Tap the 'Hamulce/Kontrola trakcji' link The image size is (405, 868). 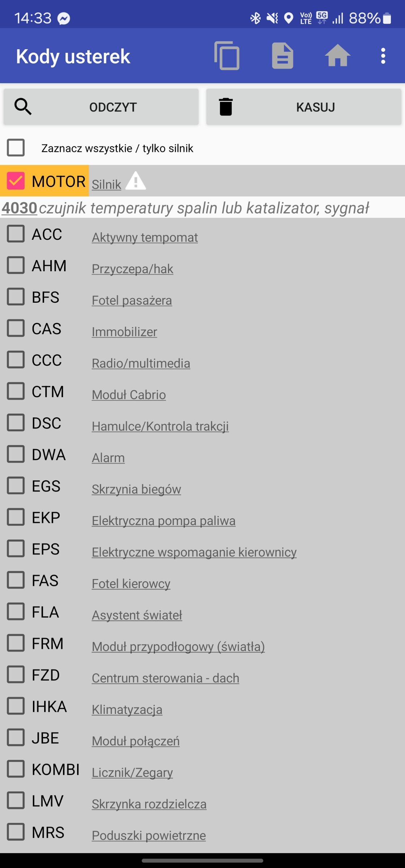point(160,426)
